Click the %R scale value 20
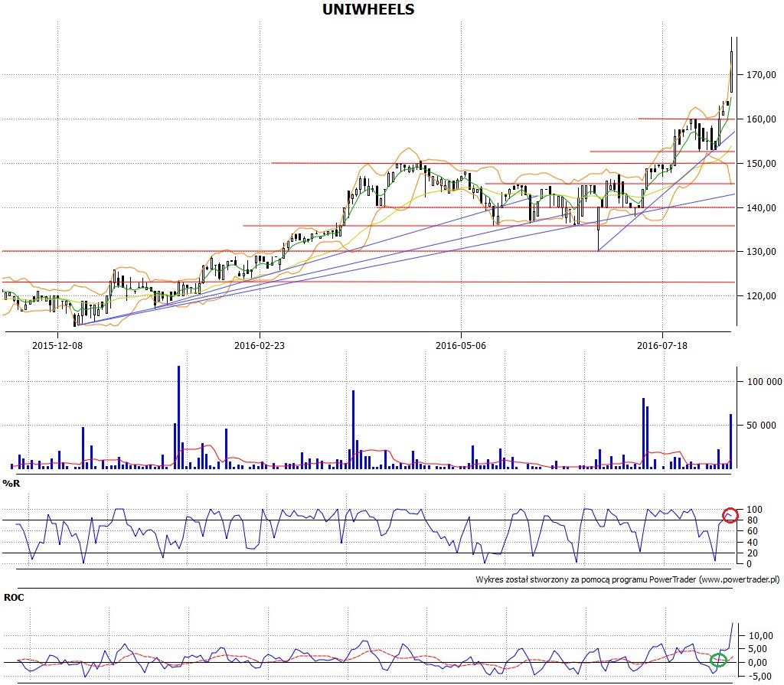Screen dimensions: 784x685 (752, 553)
